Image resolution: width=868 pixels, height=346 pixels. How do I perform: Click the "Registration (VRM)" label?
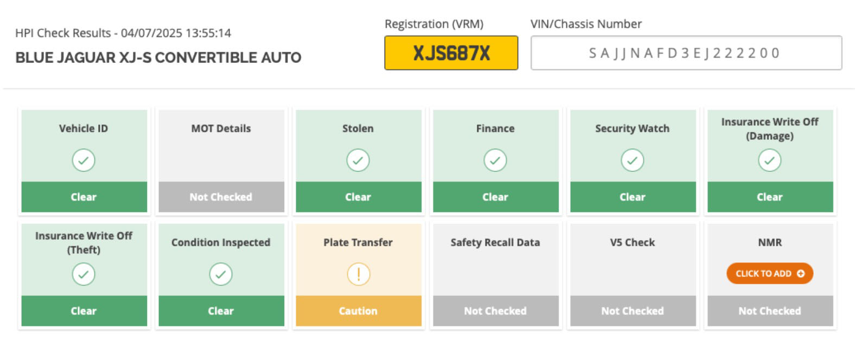click(x=434, y=24)
